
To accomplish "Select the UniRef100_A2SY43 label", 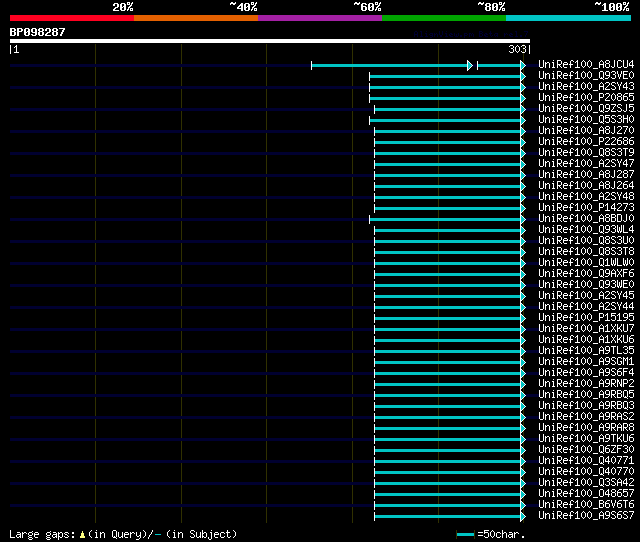I will 586,87.
